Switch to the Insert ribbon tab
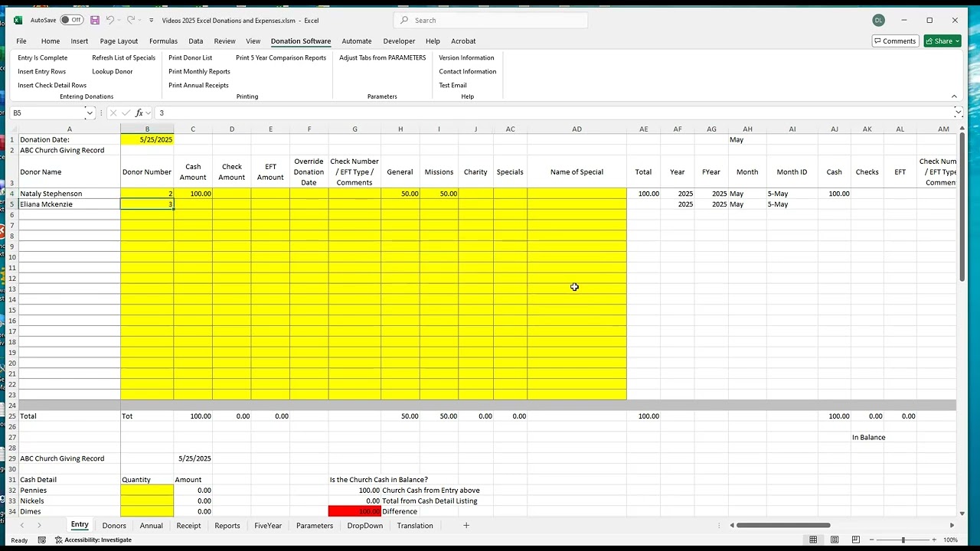Screen dimensions: 980x551 tap(80, 41)
